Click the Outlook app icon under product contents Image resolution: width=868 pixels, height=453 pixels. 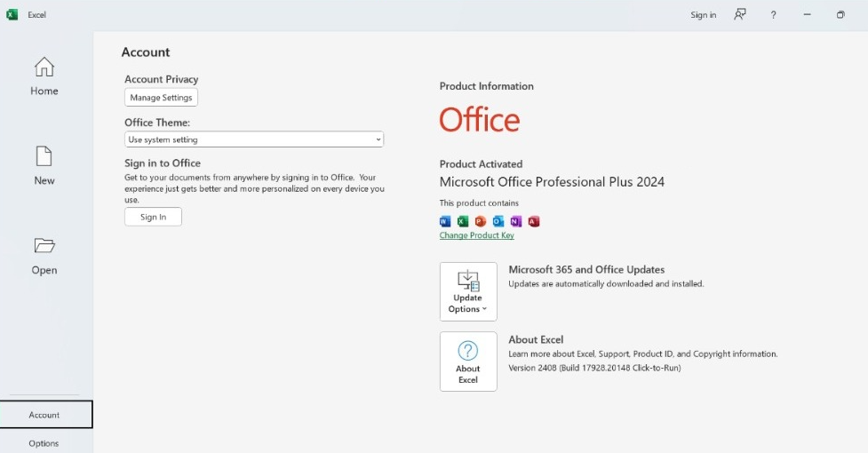point(498,222)
